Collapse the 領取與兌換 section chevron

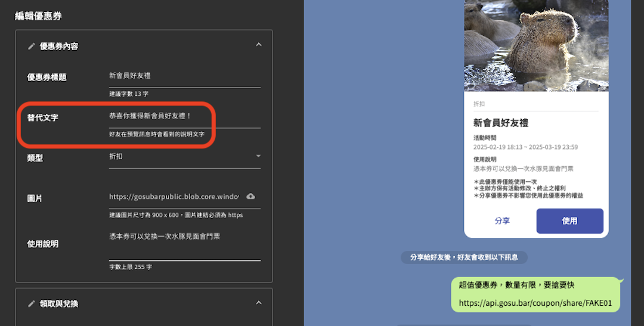pos(259,303)
